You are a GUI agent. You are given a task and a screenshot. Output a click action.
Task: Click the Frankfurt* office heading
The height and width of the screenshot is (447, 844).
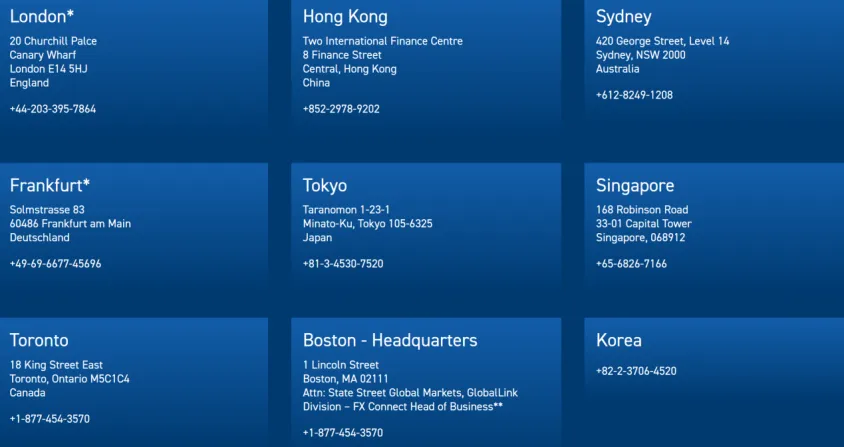pos(50,185)
